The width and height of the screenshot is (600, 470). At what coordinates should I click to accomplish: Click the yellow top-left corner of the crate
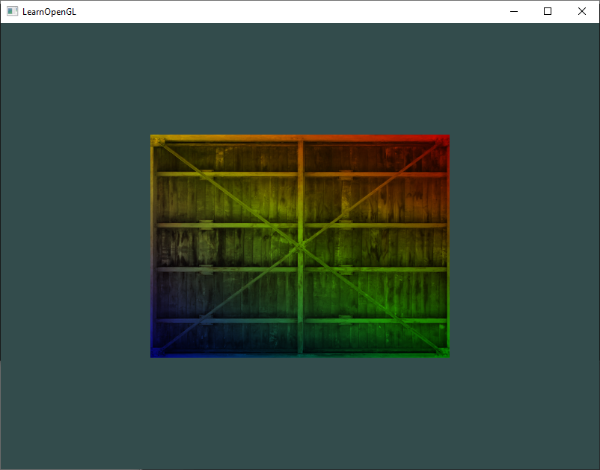click(157, 140)
